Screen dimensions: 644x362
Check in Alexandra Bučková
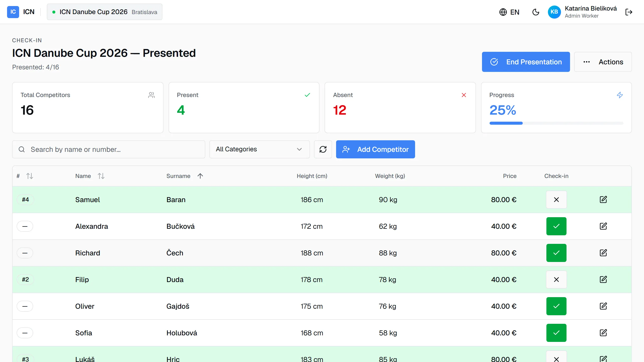[556, 226]
